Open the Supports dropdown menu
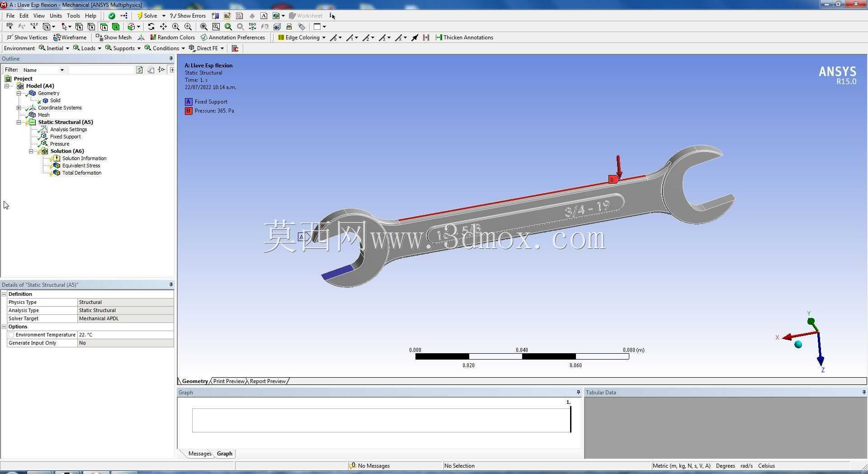The image size is (868, 474). click(123, 48)
